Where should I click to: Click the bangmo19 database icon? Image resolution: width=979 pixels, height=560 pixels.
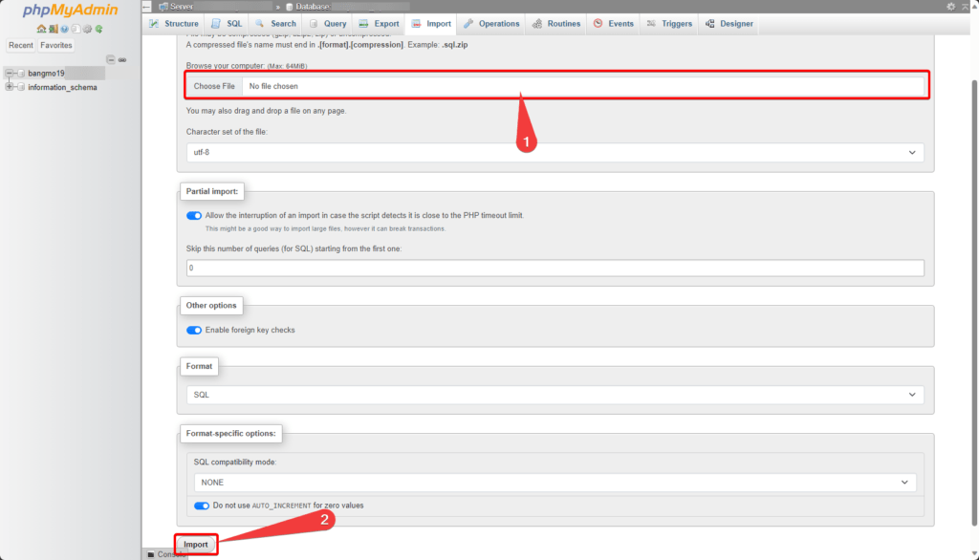click(x=21, y=74)
